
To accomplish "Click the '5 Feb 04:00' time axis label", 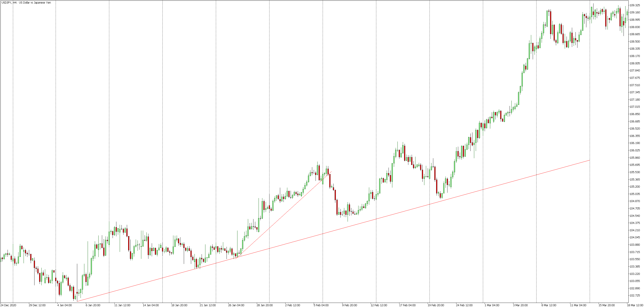I will coord(321,305).
